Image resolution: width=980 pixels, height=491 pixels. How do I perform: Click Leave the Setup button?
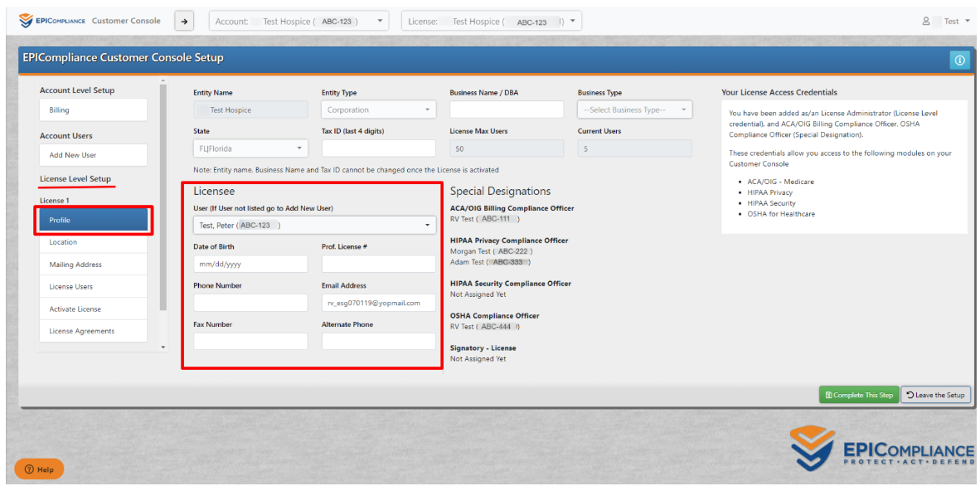click(935, 395)
